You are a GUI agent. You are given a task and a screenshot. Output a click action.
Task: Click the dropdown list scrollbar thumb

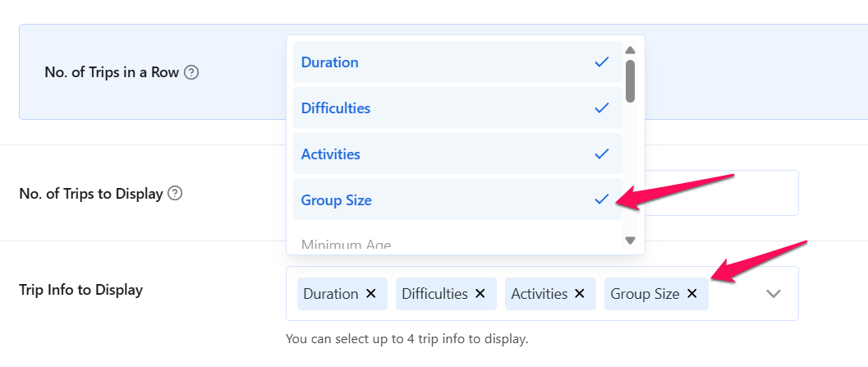tap(630, 80)
